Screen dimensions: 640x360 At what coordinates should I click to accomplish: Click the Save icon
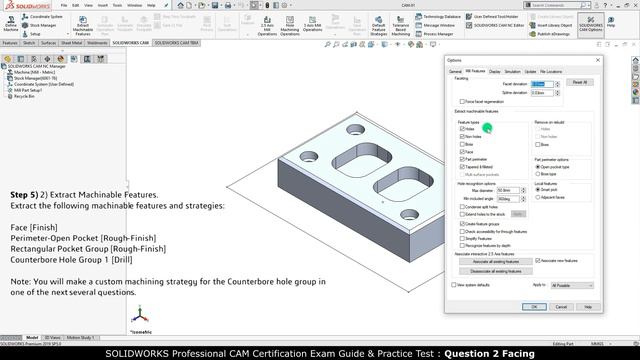215,5
